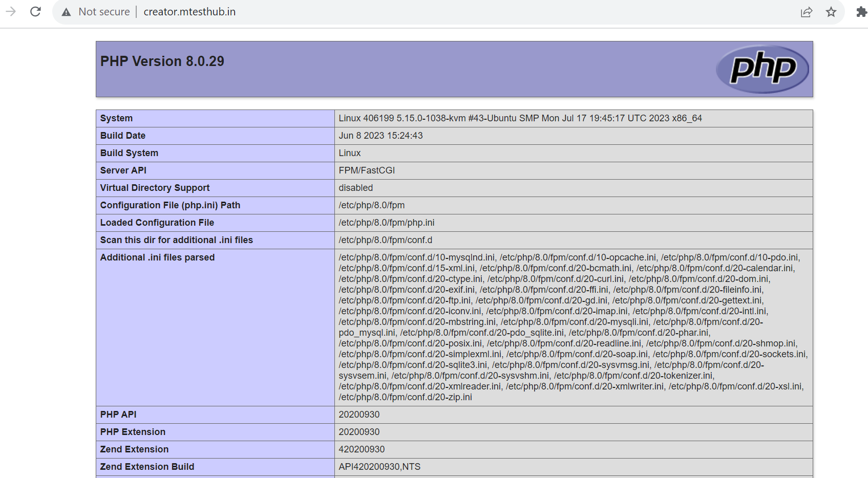The image size is (868, 478).
Task: Click the browser forward arrow
Action: [11, 11]
